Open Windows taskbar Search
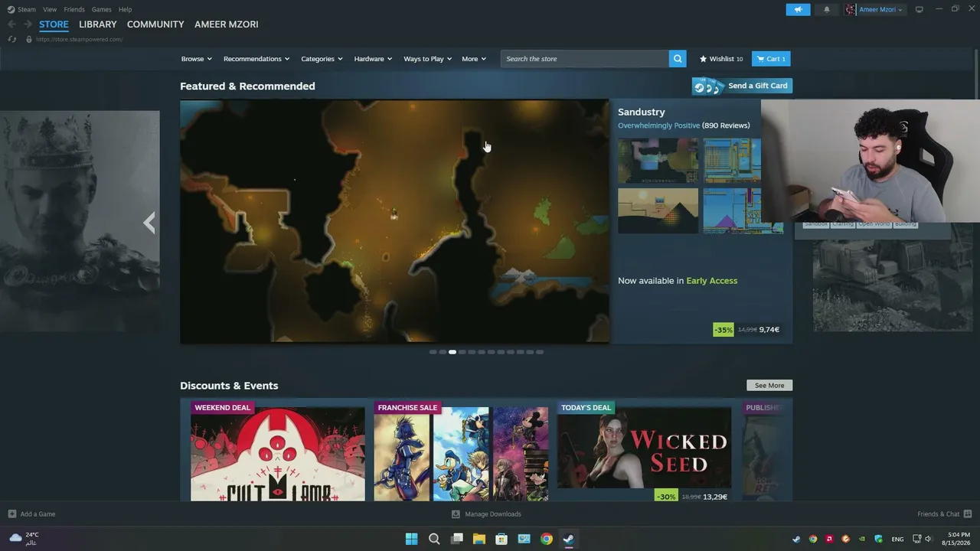The height and width of the screenshot is (551, 980). click(434, 539)
